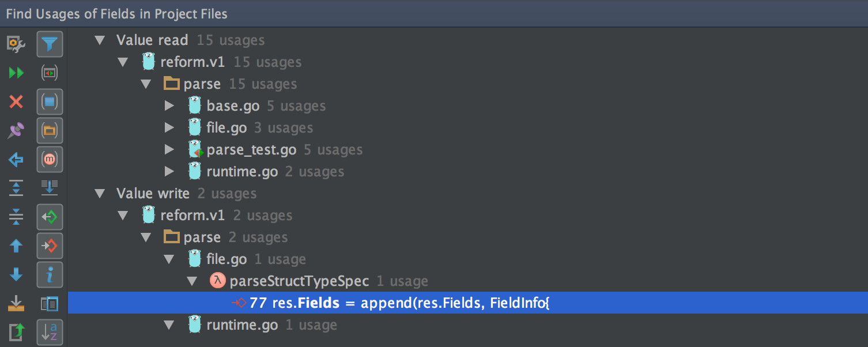This screenshot has width=868, height=347.
Task: Expand the base.go node under Value read
Action: click(x=169, y=106)
